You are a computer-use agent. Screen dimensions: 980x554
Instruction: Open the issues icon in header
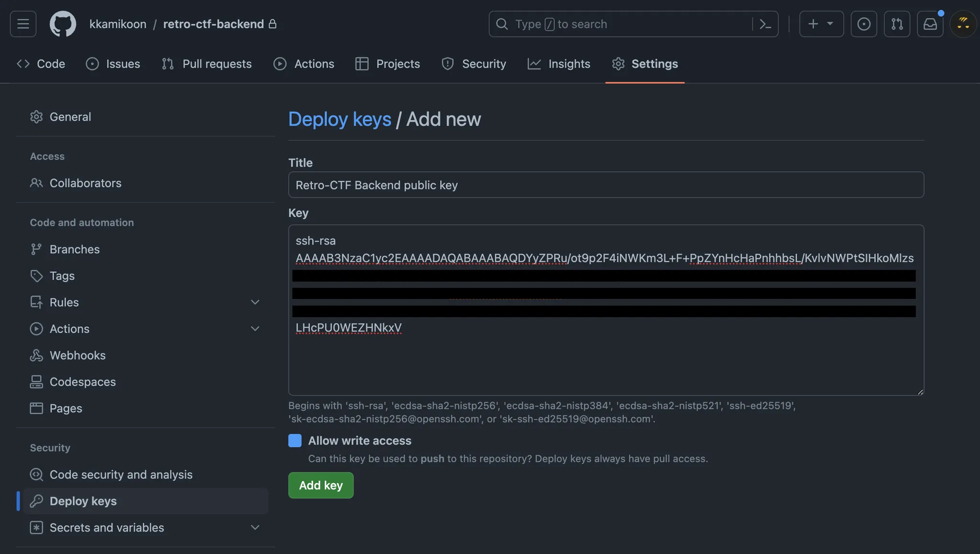(864, 24)
